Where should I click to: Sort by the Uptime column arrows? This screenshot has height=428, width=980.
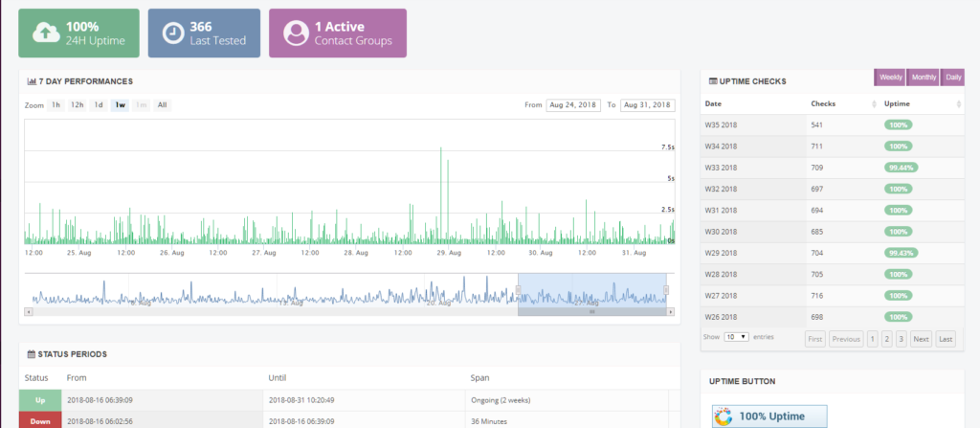(x=959, y=104)
